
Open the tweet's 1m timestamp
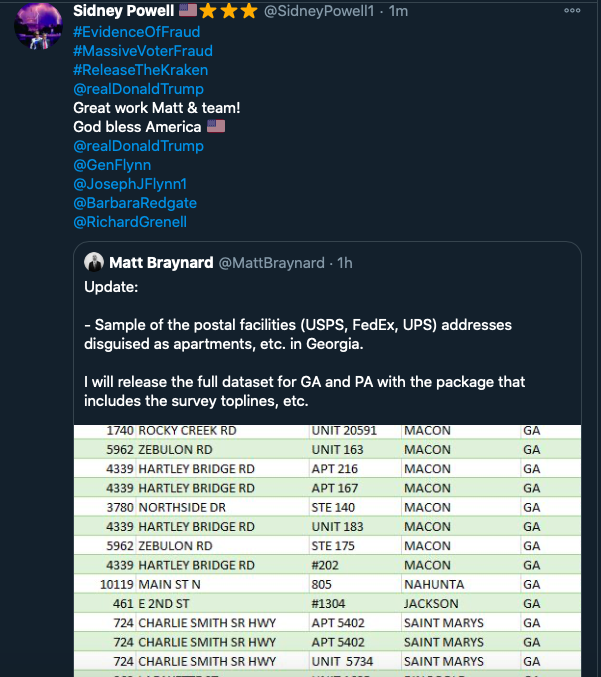click(x=397, y=11)
